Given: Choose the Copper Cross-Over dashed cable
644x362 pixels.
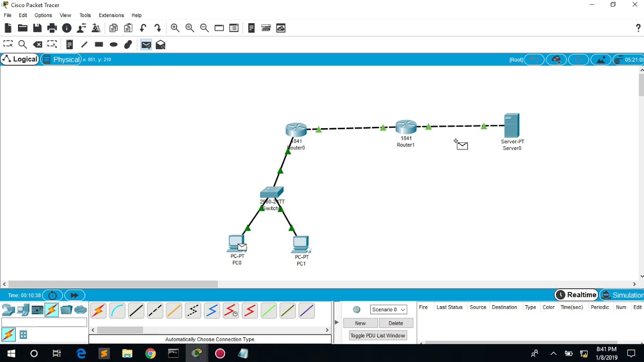Looking at the screenshot, I should pyautogui.click(x=155, y=311).
